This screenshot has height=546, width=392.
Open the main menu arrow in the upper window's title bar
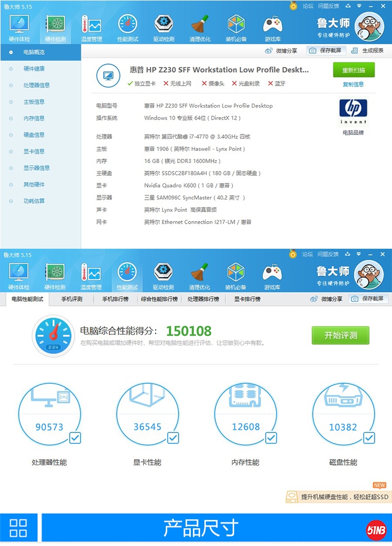coord(359,6)
